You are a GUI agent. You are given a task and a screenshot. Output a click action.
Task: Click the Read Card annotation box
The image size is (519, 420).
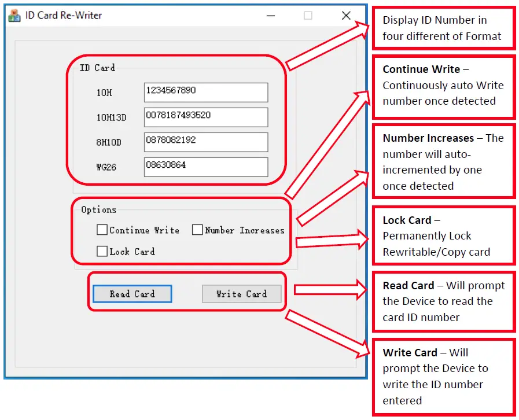point(443,301)
